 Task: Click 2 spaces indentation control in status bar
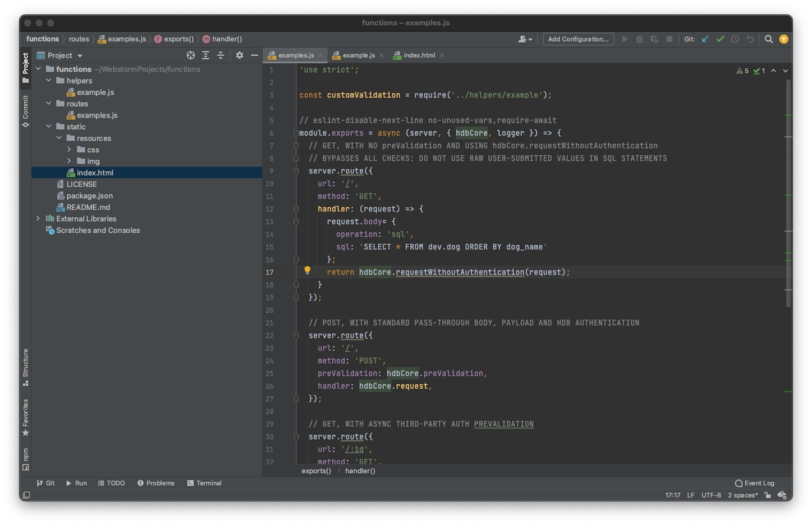(742, 495)
